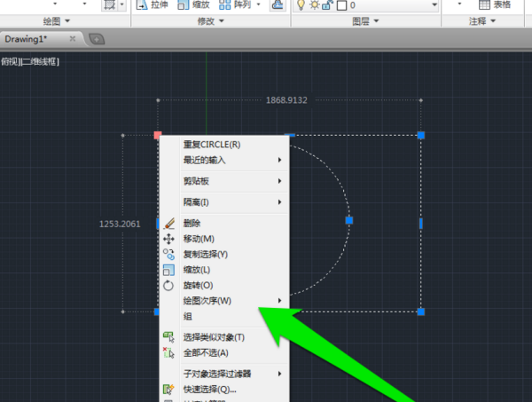Click the Scale (缩放) ribbon tool
Image resolution: width=532 pixels, height=402 pixels.
pos(193,4)
